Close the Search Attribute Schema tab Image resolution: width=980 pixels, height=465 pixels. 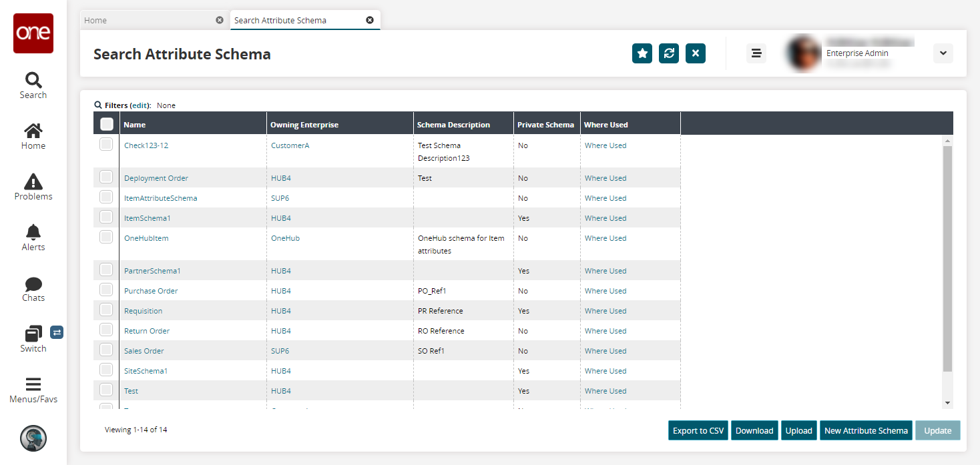(x=370, y=20)
